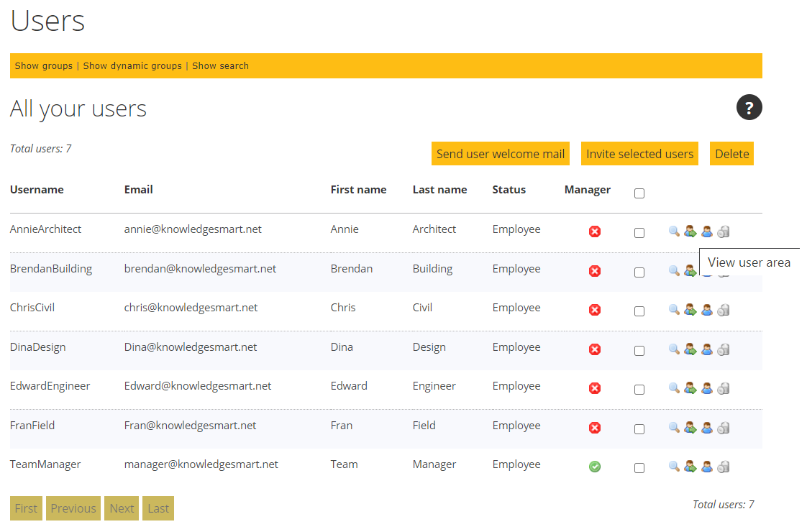
Task: Click trash bin icon in FranField row
Action: 724,428
